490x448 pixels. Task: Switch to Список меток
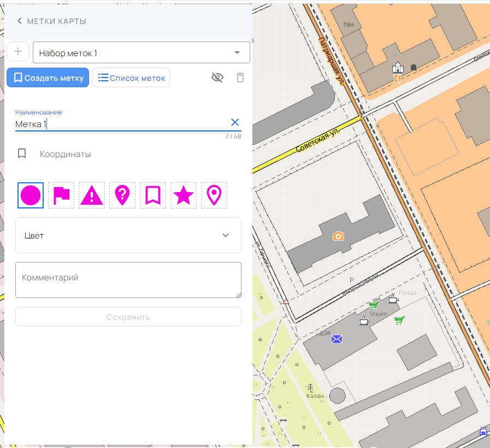point(131,77)
